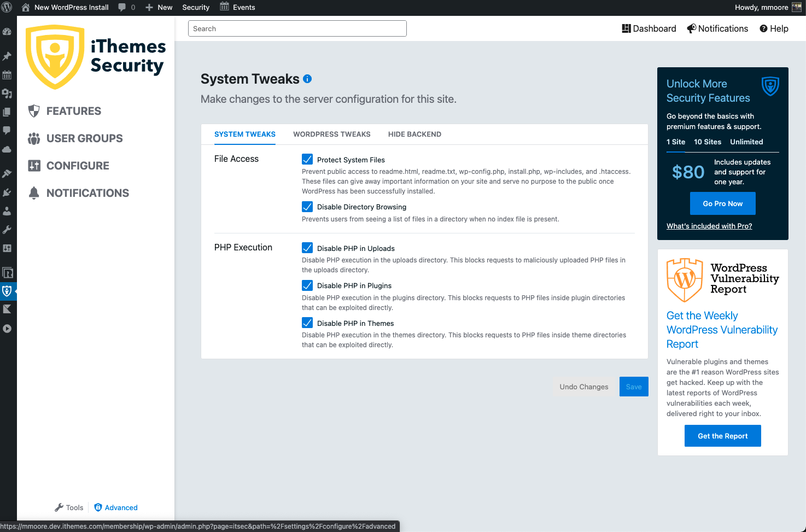The image size is (806, 532).
Task: Open the Tools link at sidebar bottom
Action: click(x=69, y=507)
